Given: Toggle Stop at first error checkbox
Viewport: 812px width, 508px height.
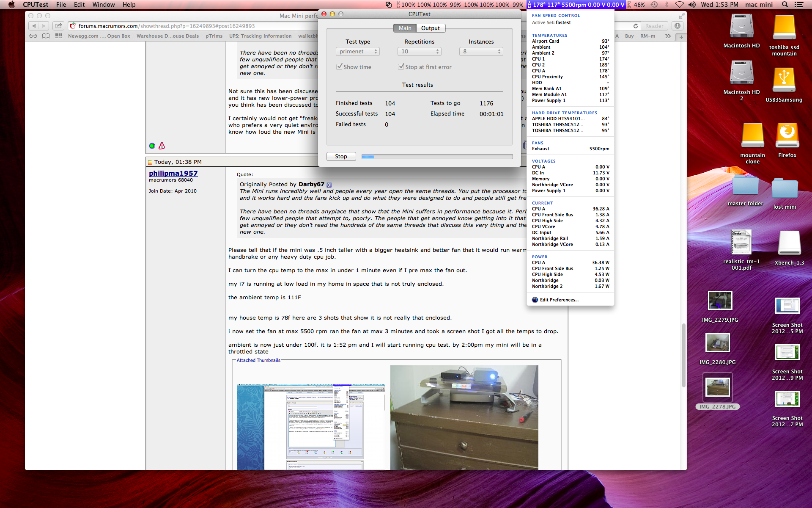Looking at the screenshot, I should click(401, 67).
